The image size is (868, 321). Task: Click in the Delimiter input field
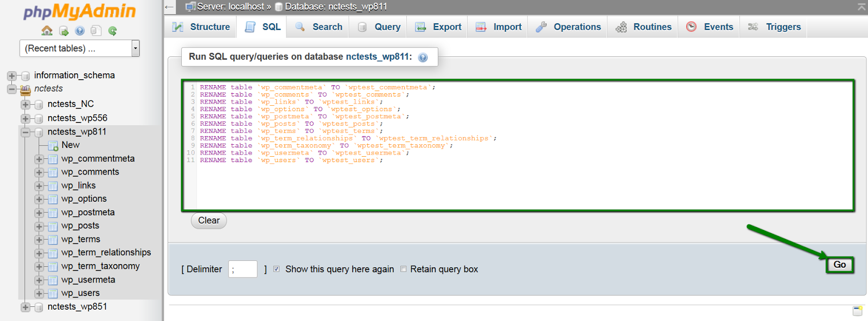coord(243,269)
